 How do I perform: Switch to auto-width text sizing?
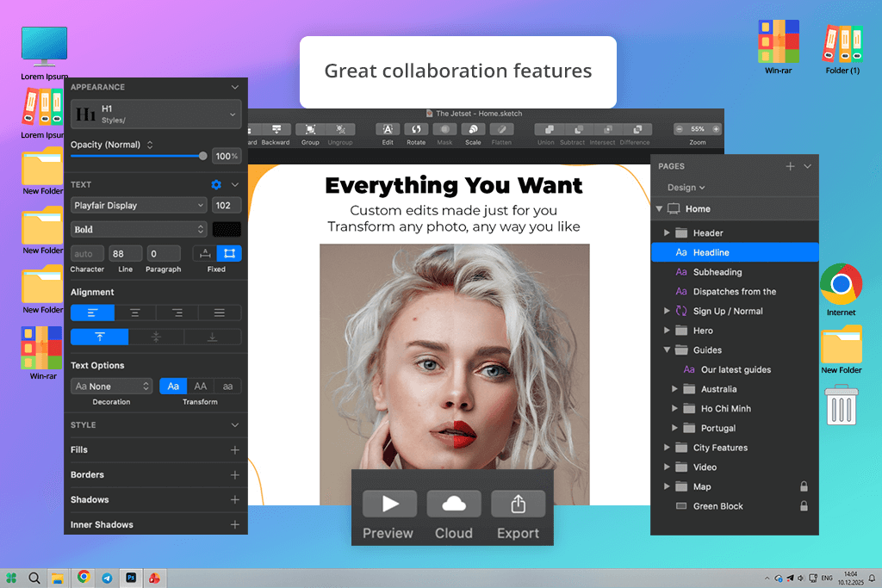(205, 253)
